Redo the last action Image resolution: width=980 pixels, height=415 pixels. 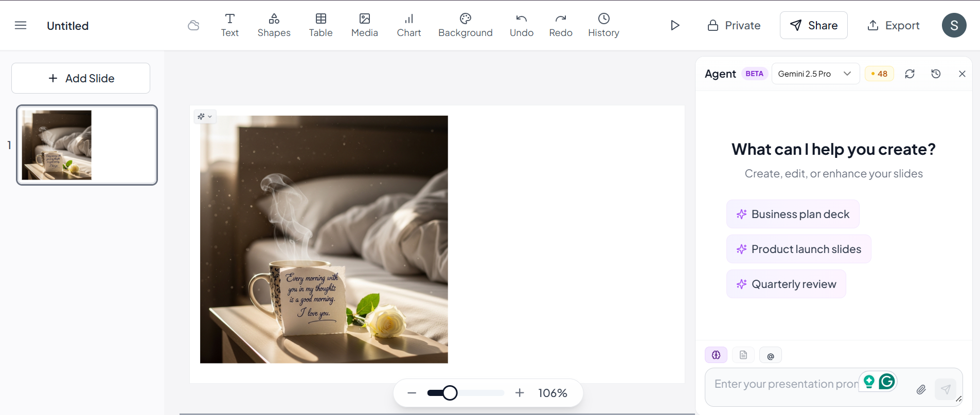[x=561, y=25]
